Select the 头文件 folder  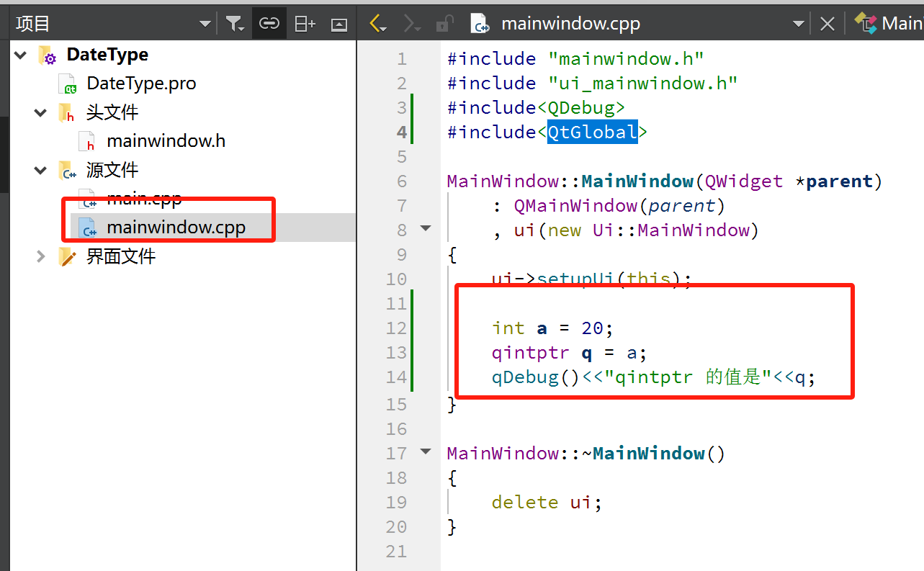(112, 112)
